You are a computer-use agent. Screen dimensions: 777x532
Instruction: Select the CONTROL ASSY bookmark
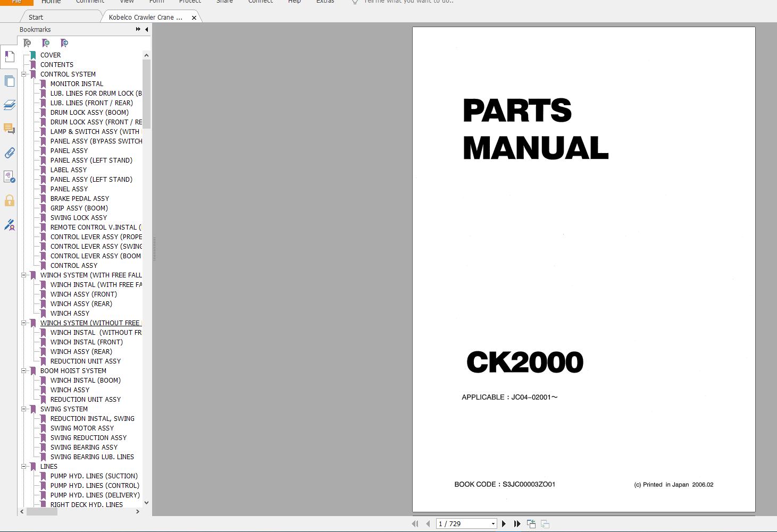coord(74,266)
